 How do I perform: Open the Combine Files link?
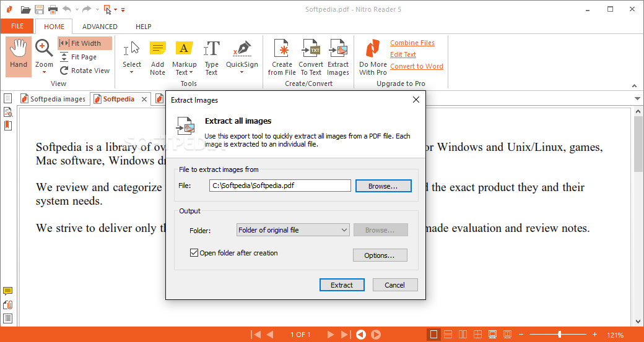[412, 43]
